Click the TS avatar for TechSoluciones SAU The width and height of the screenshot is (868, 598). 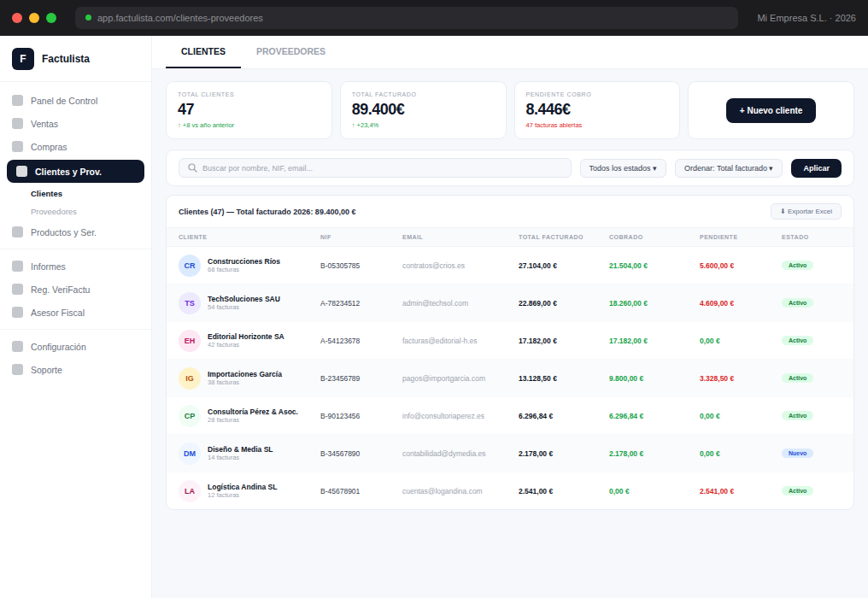click(x=190, y=303)
